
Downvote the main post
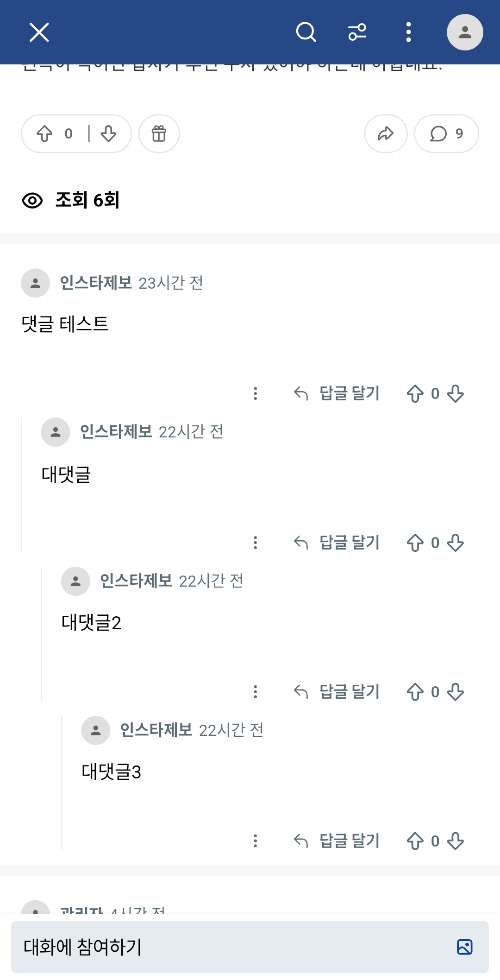coord(108,133)
